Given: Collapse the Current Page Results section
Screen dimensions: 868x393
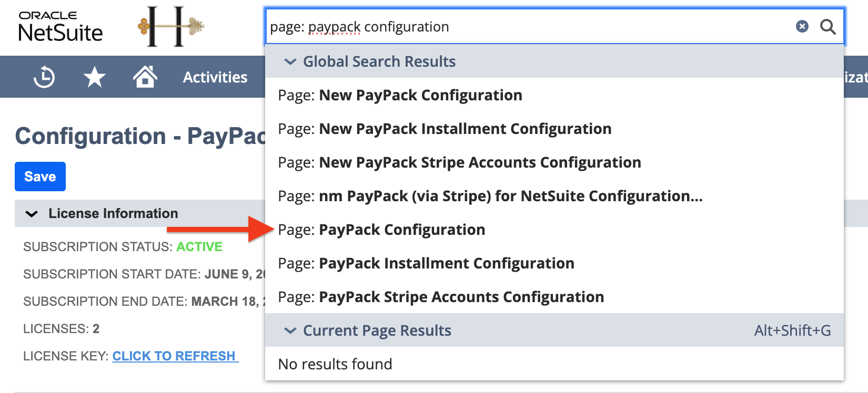Looking at the screenshot, I should point(290,330).
